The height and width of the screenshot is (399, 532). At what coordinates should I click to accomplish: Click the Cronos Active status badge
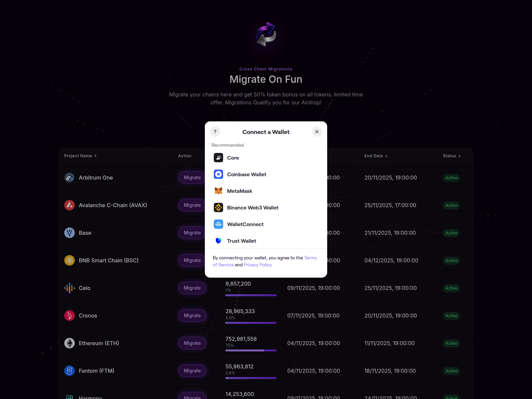[451, 316]
